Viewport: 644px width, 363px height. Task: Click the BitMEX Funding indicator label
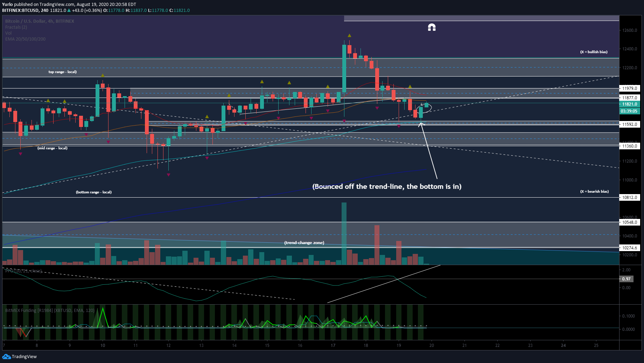[50, 310]
